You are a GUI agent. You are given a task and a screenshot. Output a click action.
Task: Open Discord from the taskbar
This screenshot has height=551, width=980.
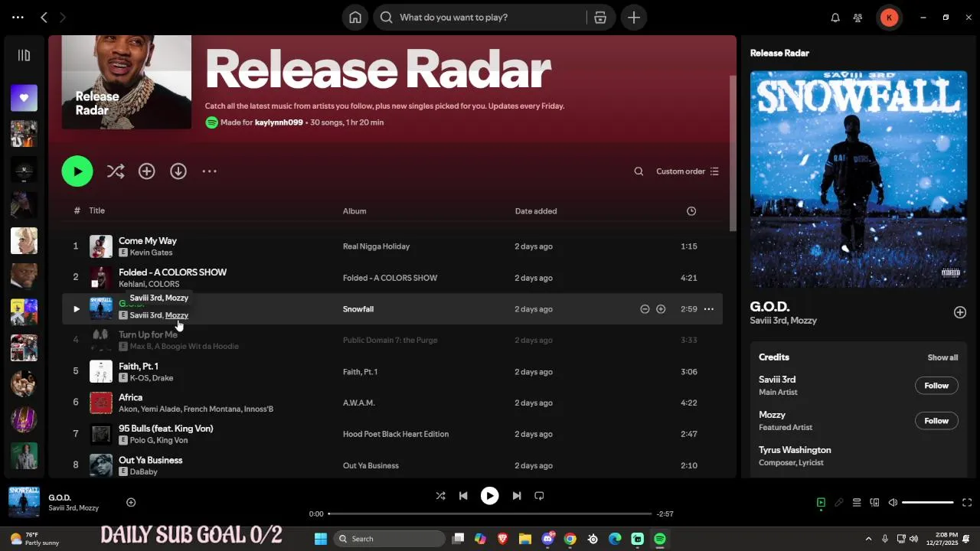pos(548,539)
